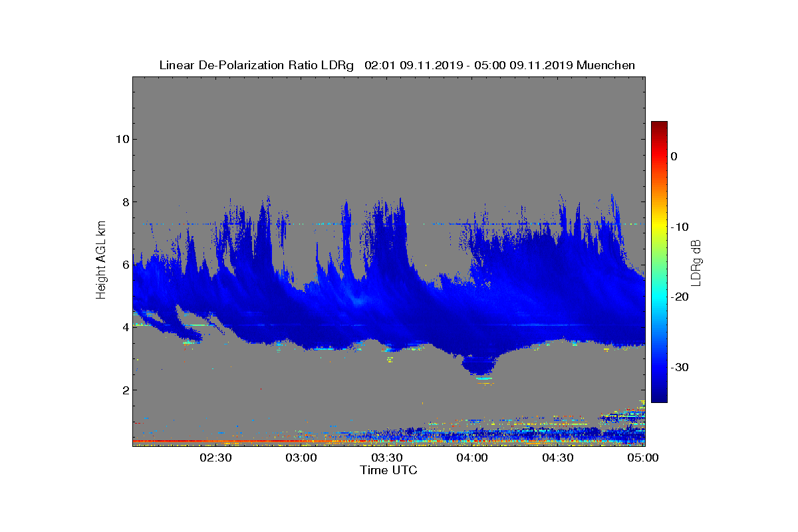
Task: Click the '03:30' time tick label
Action: pyautogui.click(x=387, y=458)
